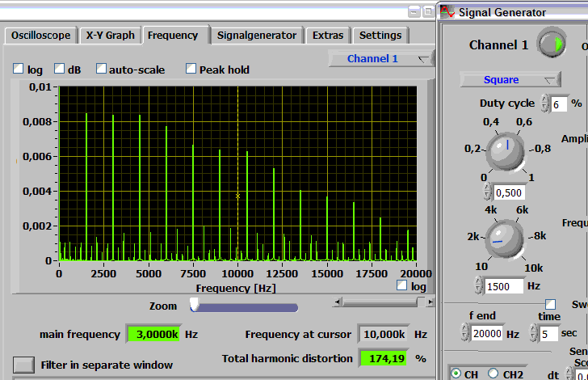Screen dimensions: 588x380
Task: Open the Channel 1 dropdown
Action: 381,58
